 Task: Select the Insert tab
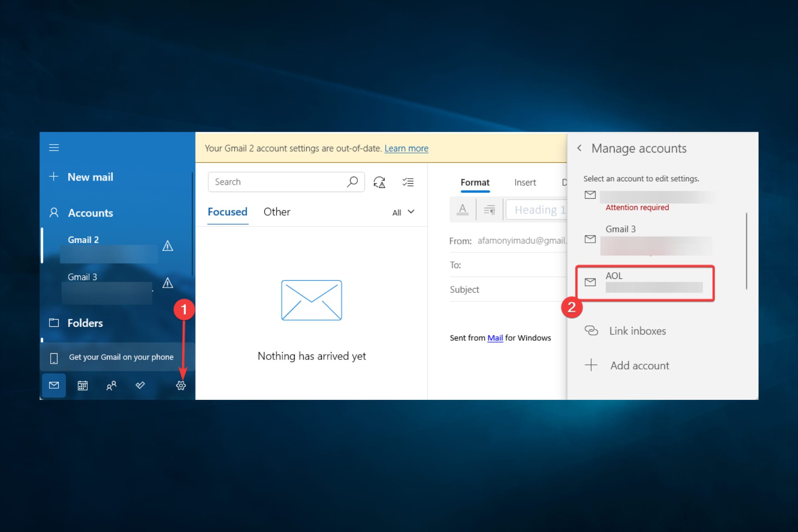click(x=525, y=182)
